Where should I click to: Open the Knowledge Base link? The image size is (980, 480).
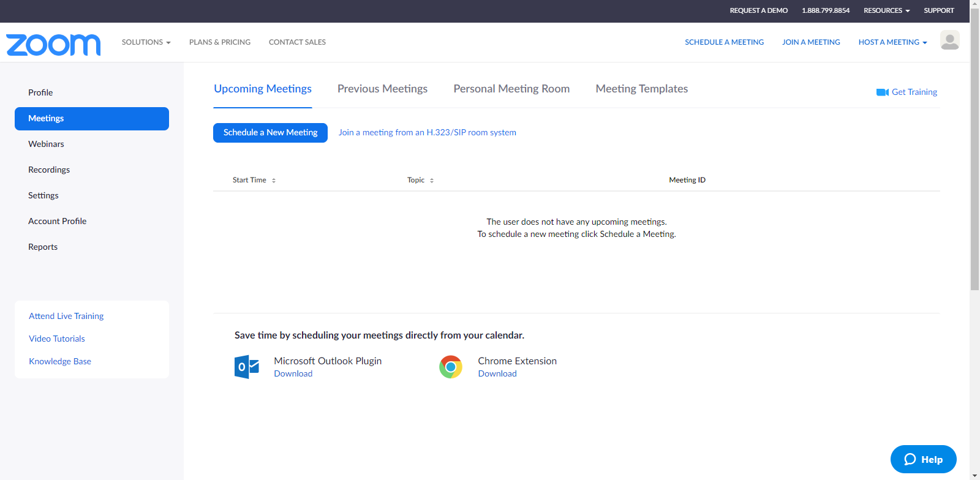point(60,361)
